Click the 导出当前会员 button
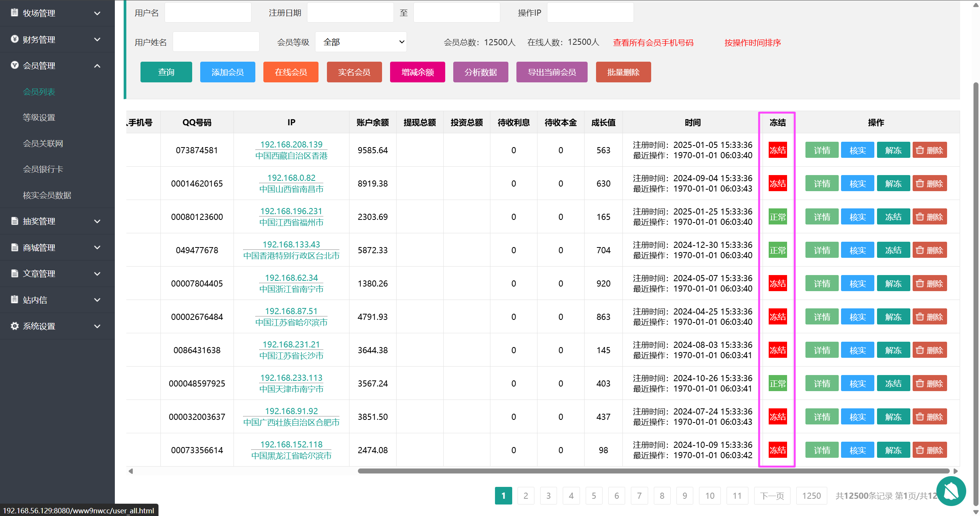The image size is (980, 516). (x=552, y=72)
